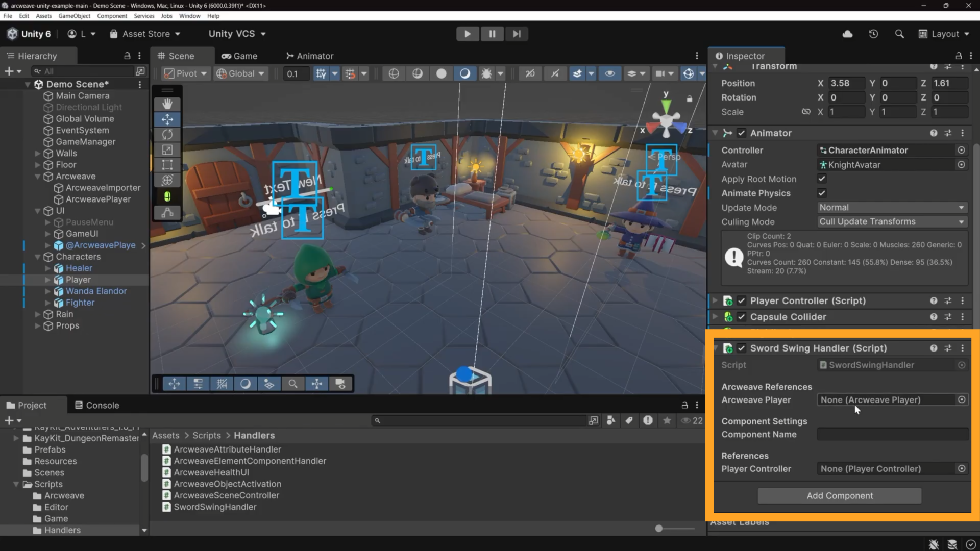Toggle scene visibility eye icon
The image size is (980, 551).
pos(610,73)
